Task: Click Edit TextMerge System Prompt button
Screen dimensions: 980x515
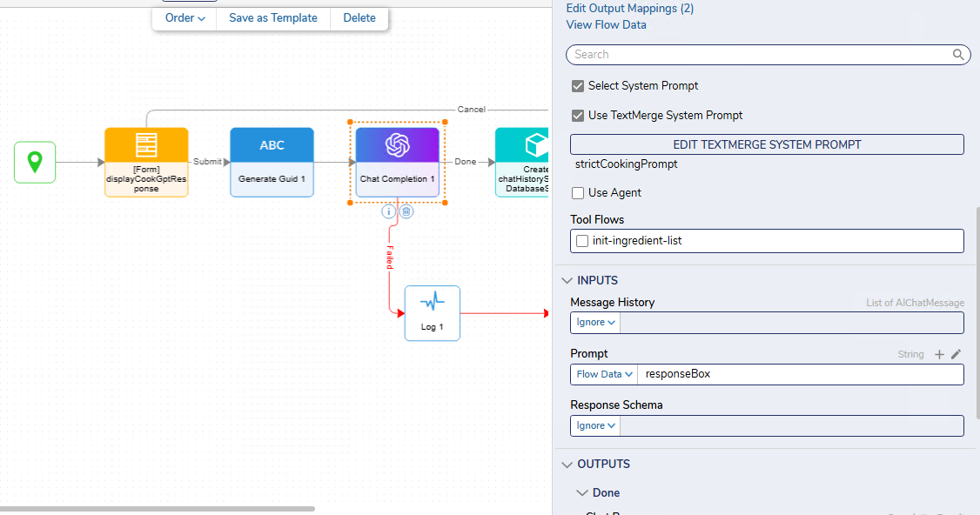Action: [x=767, y=144]
